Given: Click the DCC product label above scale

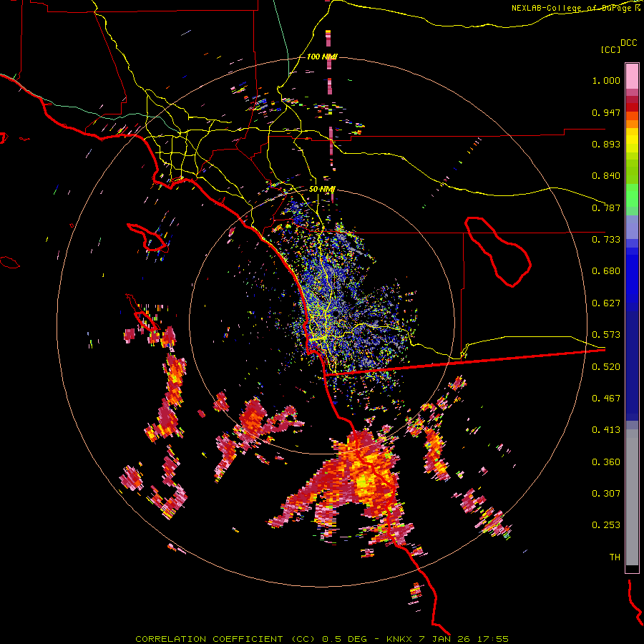Looking at the screenshot, I should pyautogui.click(x=629, y=43).
